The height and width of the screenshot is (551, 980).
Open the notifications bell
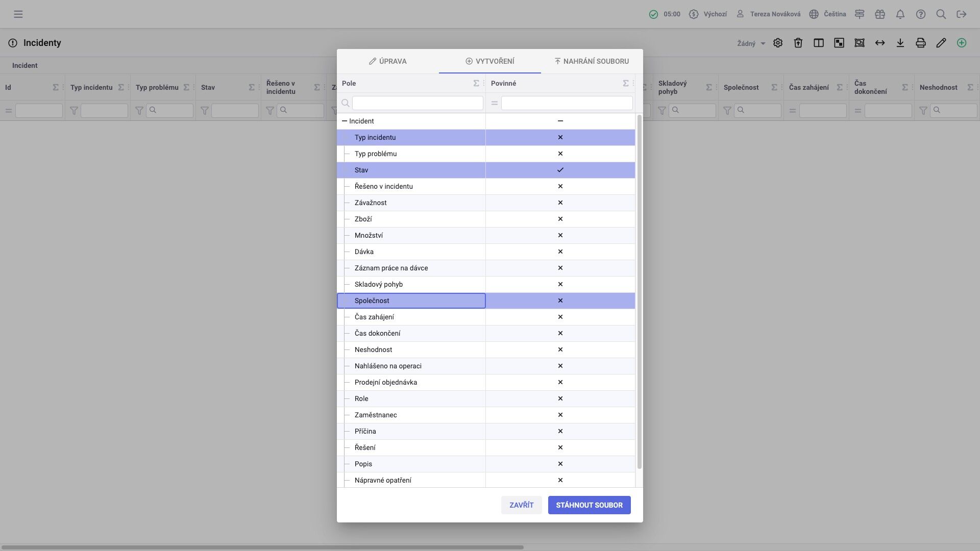coord(900,14)
